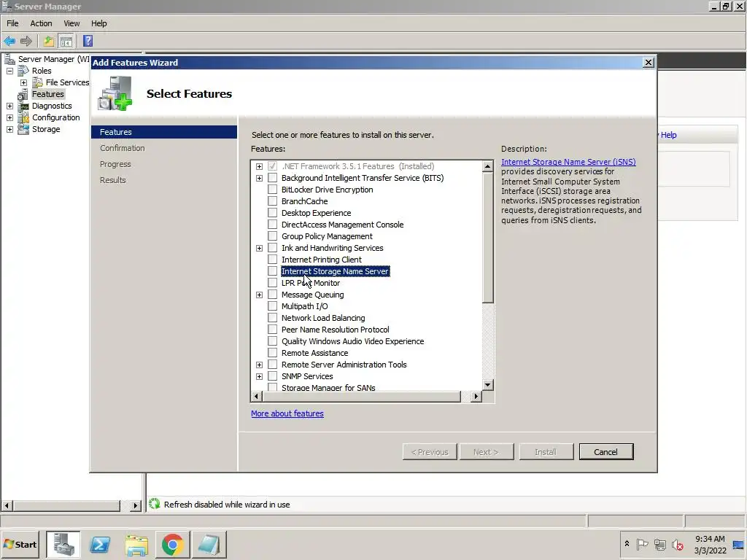Expand the Diagnostics tree node
The width and height of the screenshot is (747, 560).
(9, 106)
